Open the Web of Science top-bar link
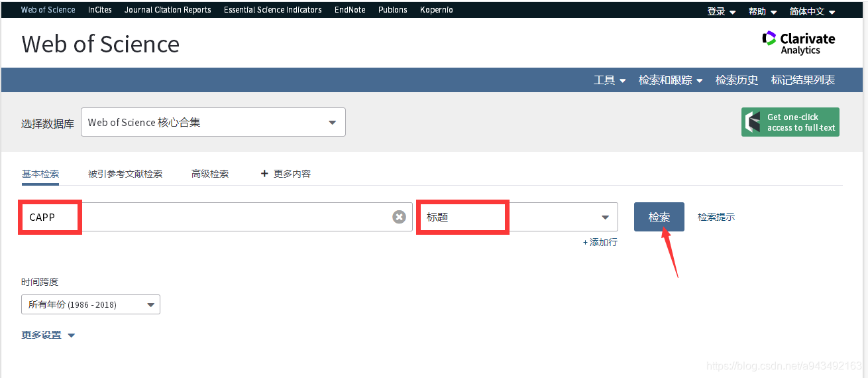The width and height of the screenshot is (868, 378). coord(48,10)
